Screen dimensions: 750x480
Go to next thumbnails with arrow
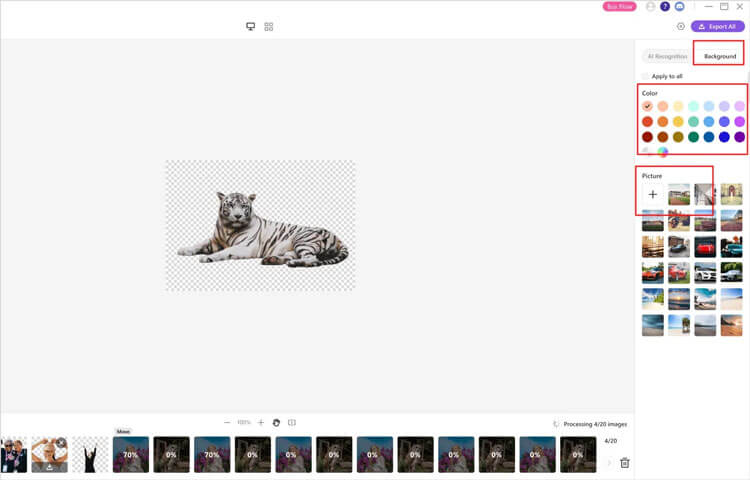pyautogui.click(x=609, y=463)
